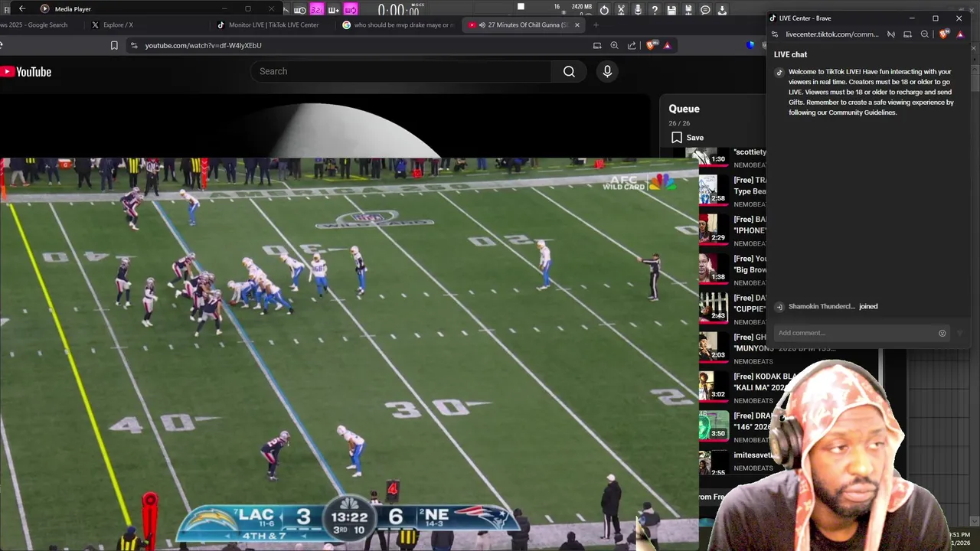Mute audio on Chill Gunna tab speaker icon

click(482, 24)
